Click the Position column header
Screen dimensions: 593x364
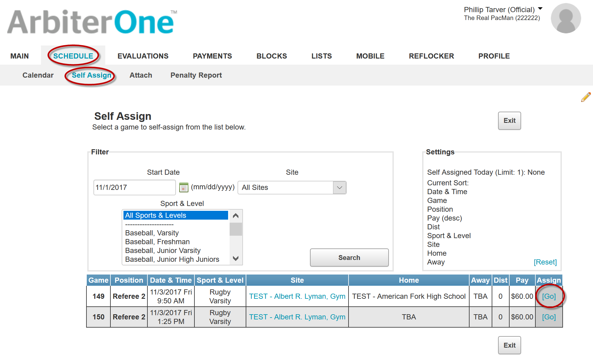(x=129, y=280)
